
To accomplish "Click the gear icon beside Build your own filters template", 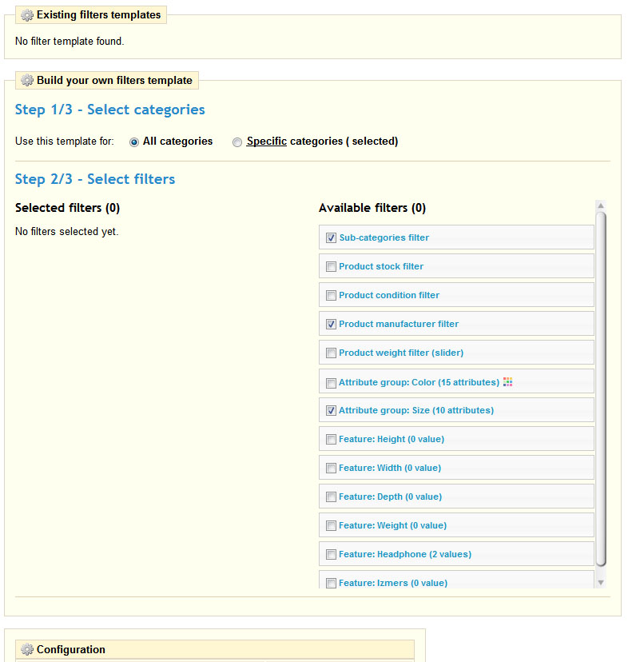I will pyautogui.click(x=27, y=80).
